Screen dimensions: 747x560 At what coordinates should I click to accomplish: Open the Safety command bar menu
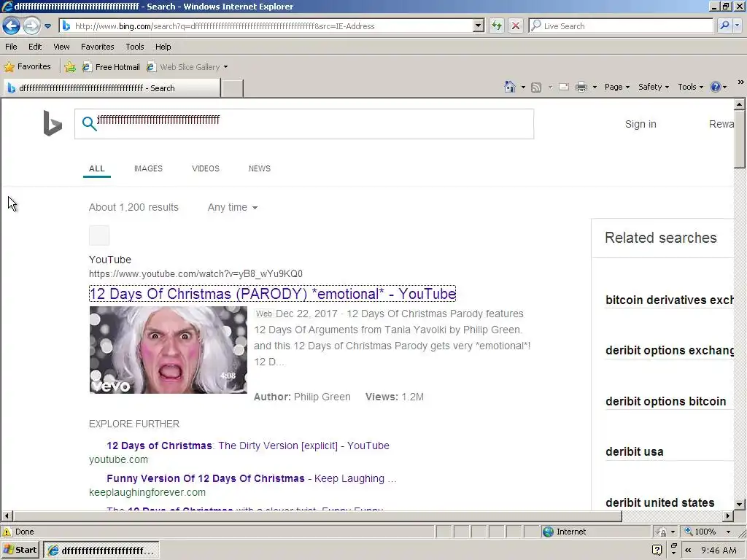(x=654, y=87)
